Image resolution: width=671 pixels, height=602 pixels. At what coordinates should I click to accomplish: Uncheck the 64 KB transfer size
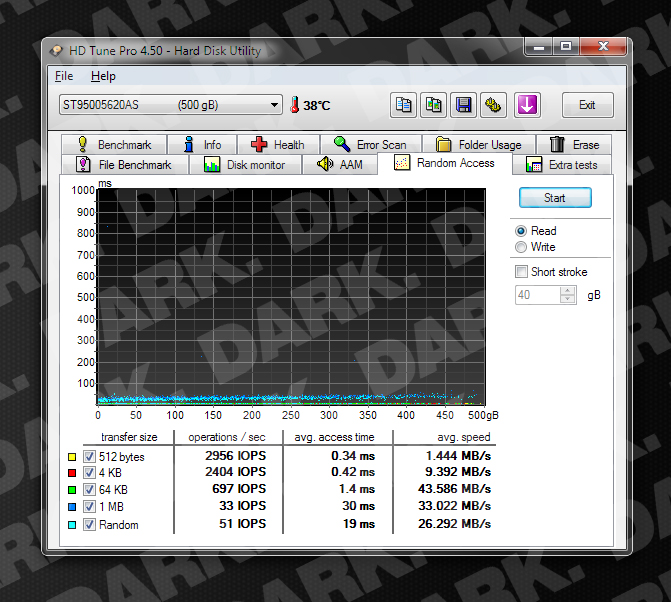89,489
